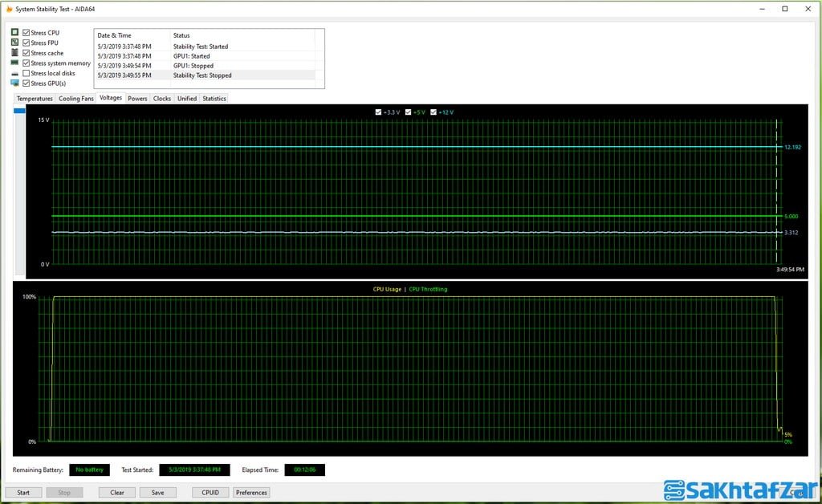
Task: Click the AIDA64 flame icon in title bar
Action: point(9,9)
